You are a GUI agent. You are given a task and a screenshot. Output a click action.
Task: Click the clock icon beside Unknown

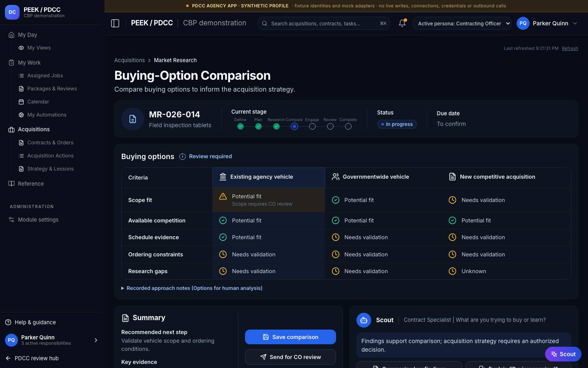click(452, 271)
